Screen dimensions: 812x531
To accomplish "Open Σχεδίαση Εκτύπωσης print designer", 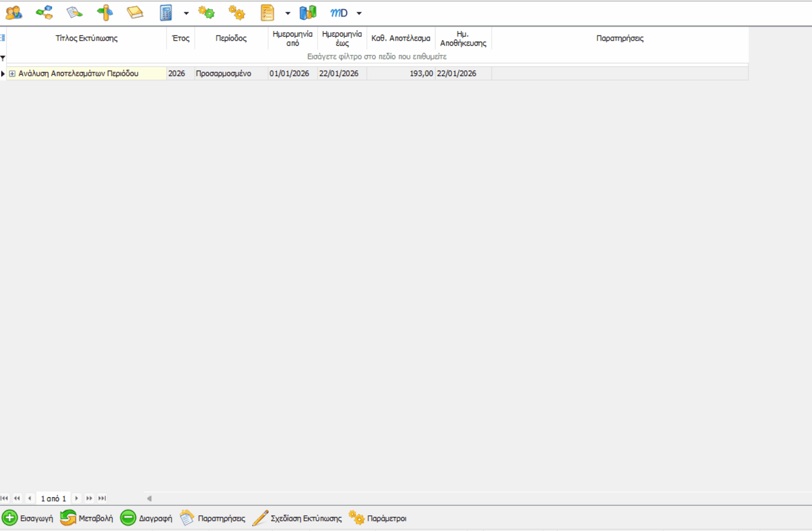I will (x=297, y=518).
